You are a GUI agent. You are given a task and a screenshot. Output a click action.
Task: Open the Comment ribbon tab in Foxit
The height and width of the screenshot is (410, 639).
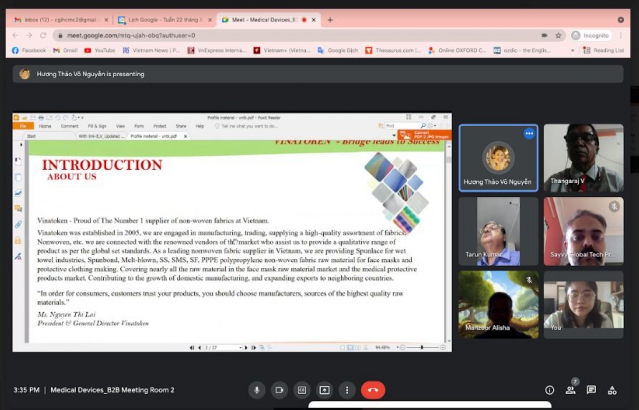point(70,126)
